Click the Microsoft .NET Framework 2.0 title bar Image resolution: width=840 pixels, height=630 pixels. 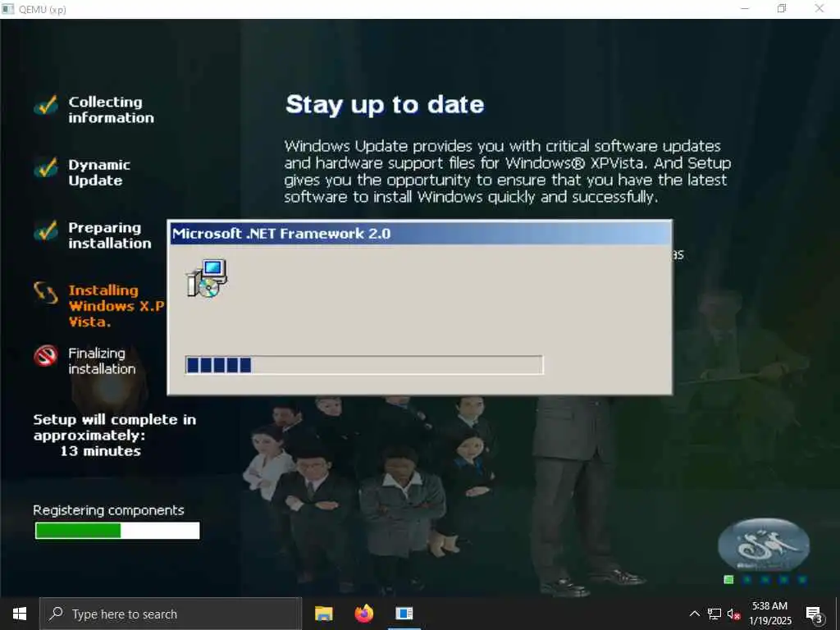point(420,234)
